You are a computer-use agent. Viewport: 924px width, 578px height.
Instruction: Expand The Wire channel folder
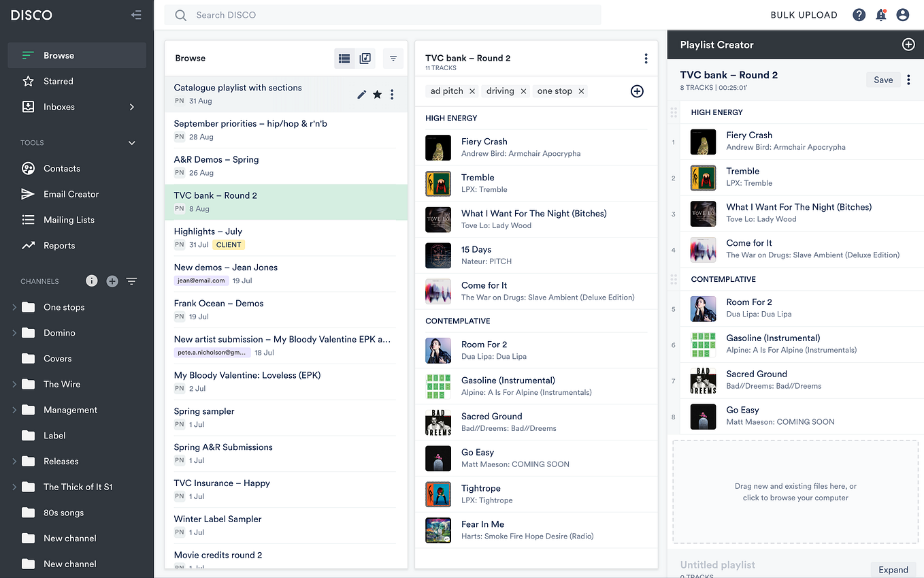pos(14,384)
